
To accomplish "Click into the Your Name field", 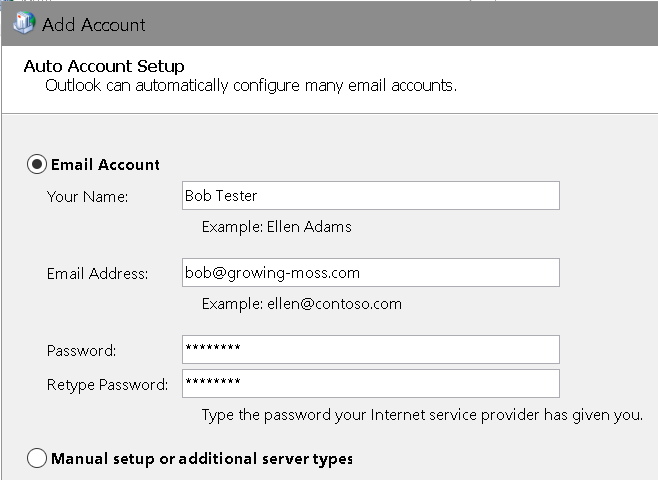I will [371, 196].
